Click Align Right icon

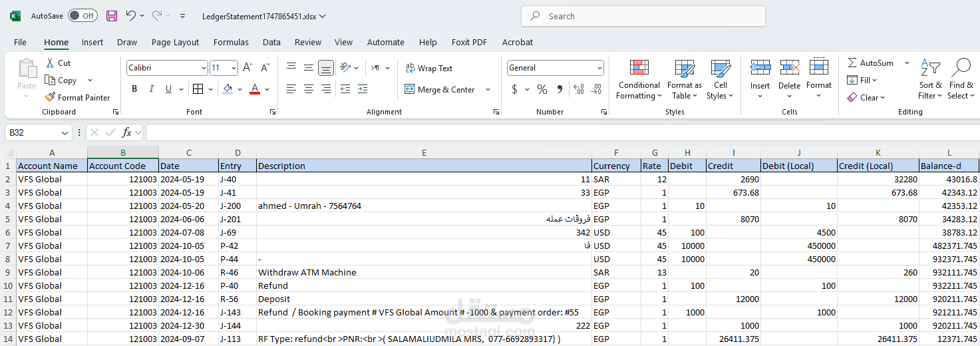click(326, 89)
